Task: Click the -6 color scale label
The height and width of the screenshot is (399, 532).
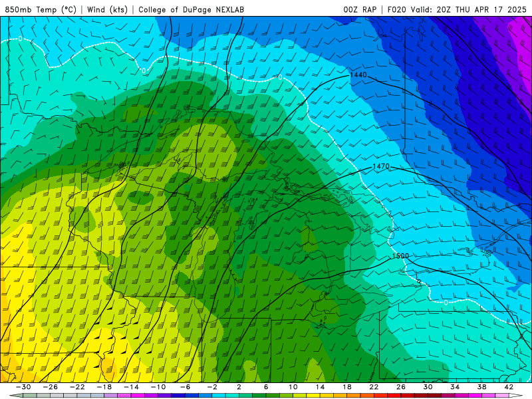Action: tap(185, 387)
